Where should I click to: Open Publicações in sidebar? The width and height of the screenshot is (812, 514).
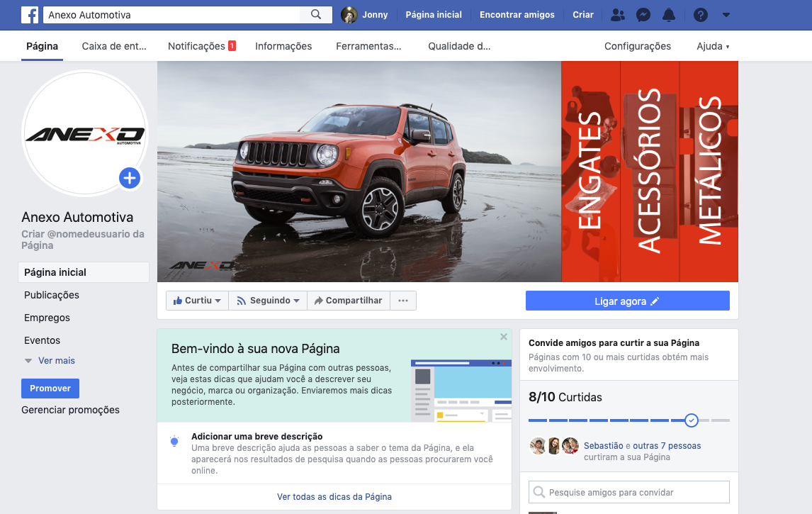click(x=52, y=296)
